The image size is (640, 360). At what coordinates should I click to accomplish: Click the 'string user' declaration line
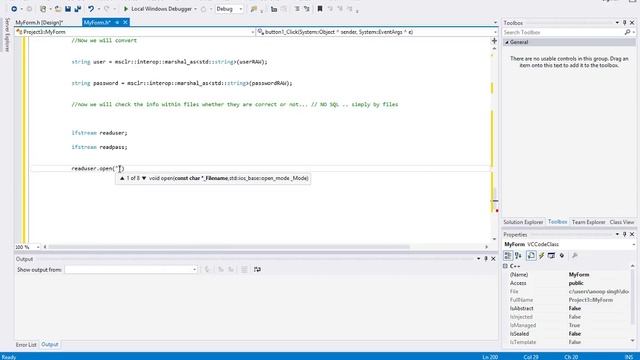169,62
